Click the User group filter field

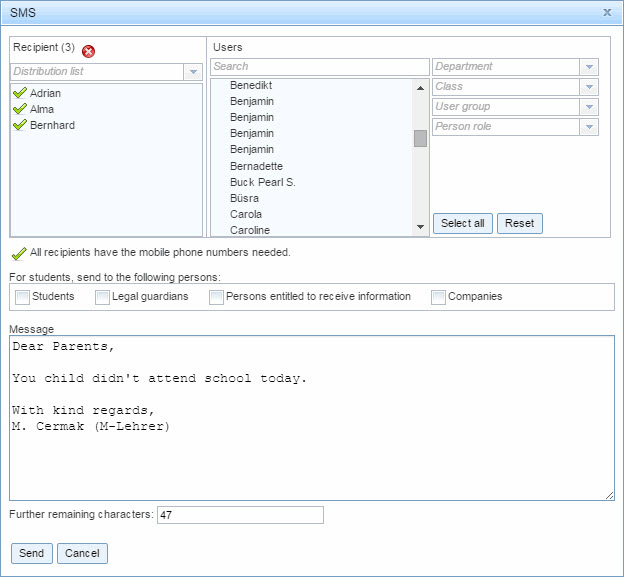click(x=506, y=107)
